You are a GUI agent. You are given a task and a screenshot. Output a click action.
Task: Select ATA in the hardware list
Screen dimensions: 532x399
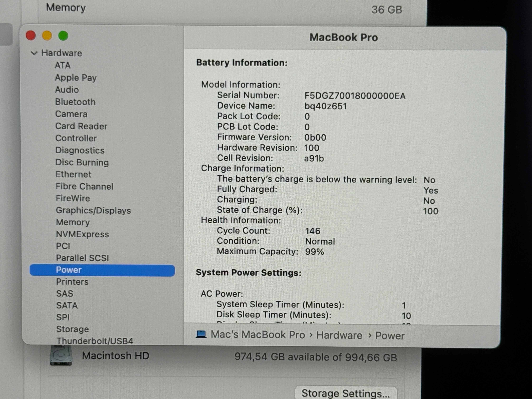pyautogui.click(x=63, y=65)
